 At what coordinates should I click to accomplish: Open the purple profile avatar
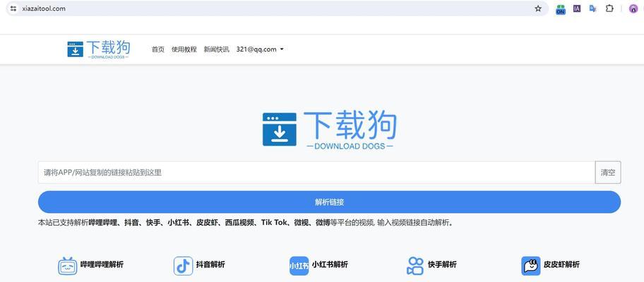coord(633,8)
